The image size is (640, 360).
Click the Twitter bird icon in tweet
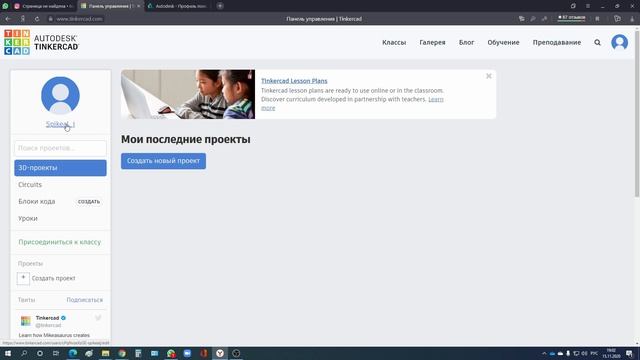tap(98, 318)
